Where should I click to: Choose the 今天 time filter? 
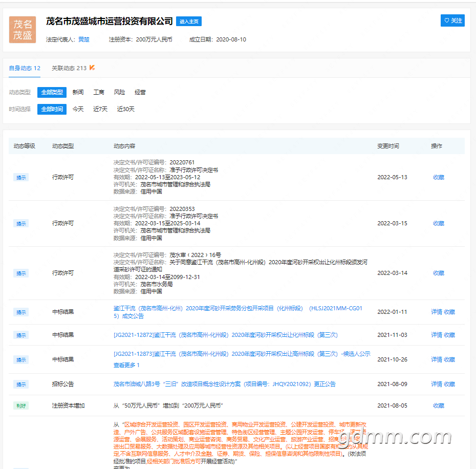click(78, 109)
